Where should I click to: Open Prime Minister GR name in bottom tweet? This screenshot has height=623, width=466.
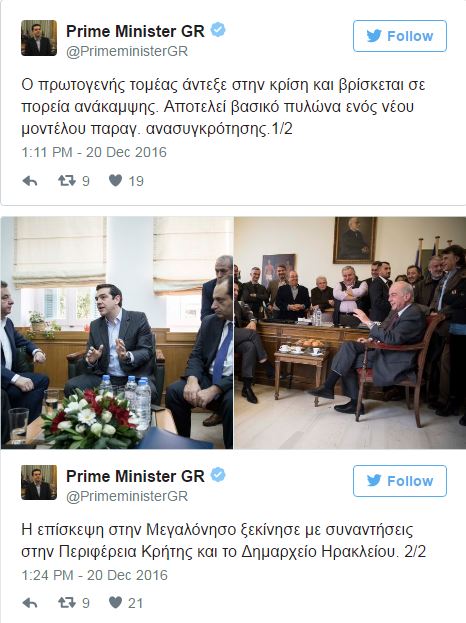(x=135, y=476)
